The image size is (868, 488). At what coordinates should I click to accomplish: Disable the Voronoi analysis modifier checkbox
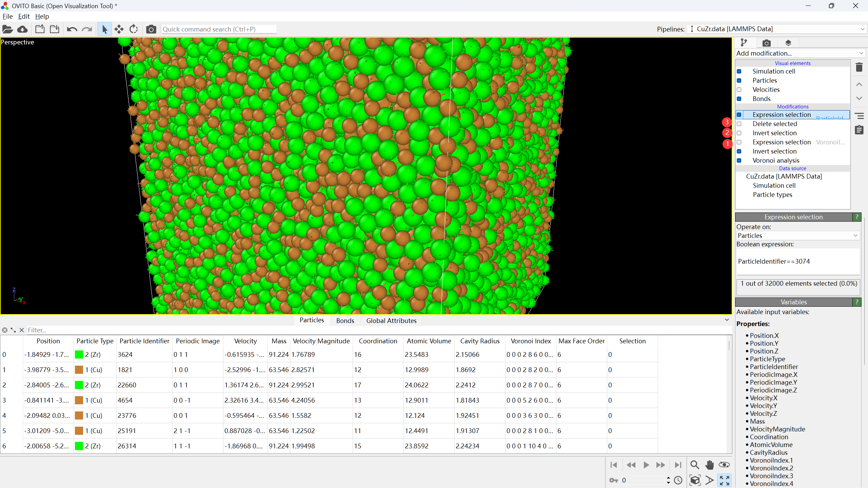coord(739,161)
